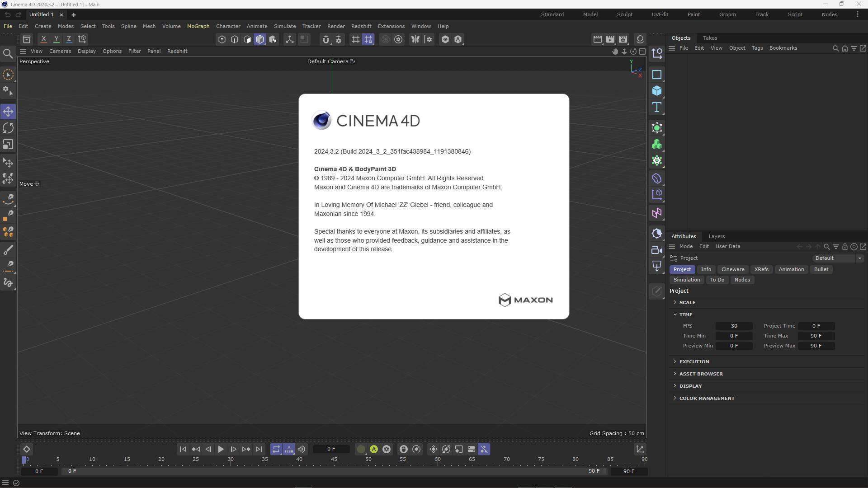The height and width of the screenshot is (488, 868).
Task: Switch to the Layers tab
Action: (717, 236)
